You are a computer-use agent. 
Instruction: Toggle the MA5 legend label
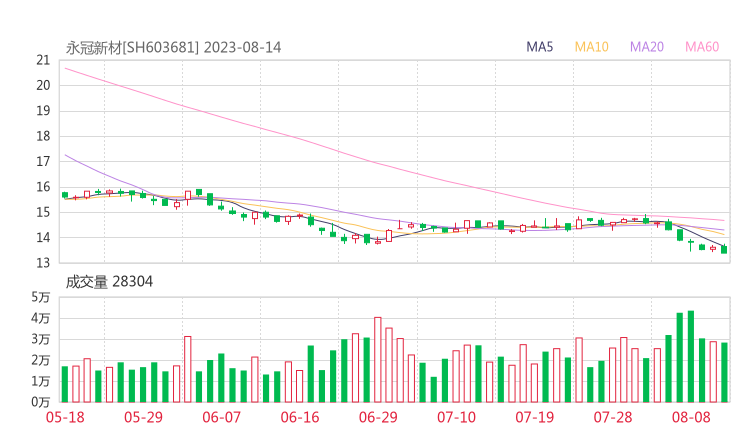click(540, 47)
